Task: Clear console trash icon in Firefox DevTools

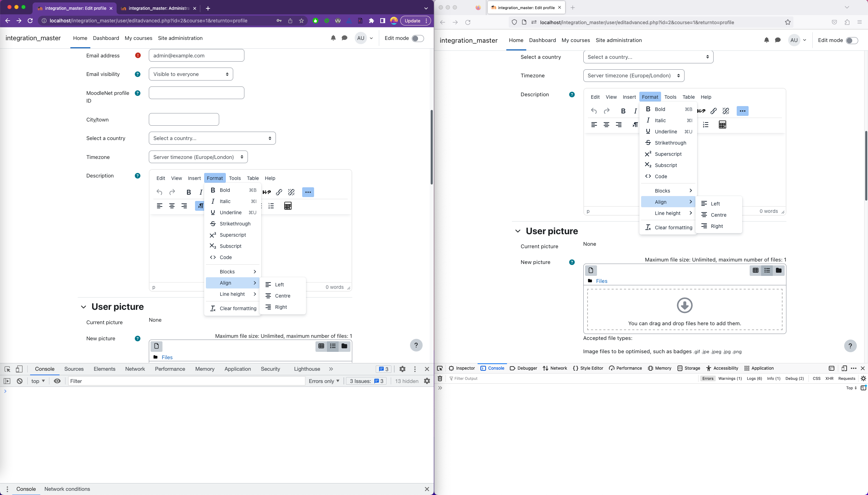Action: (x=440, y=378)
